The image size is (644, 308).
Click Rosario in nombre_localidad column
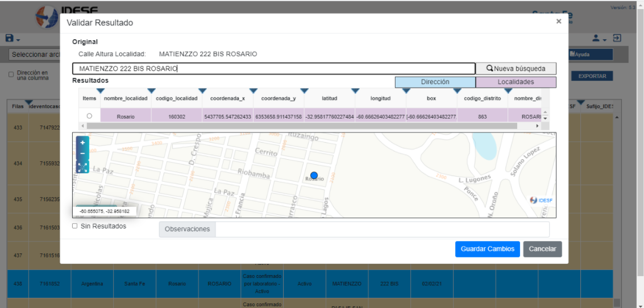[x=126, y=116]
